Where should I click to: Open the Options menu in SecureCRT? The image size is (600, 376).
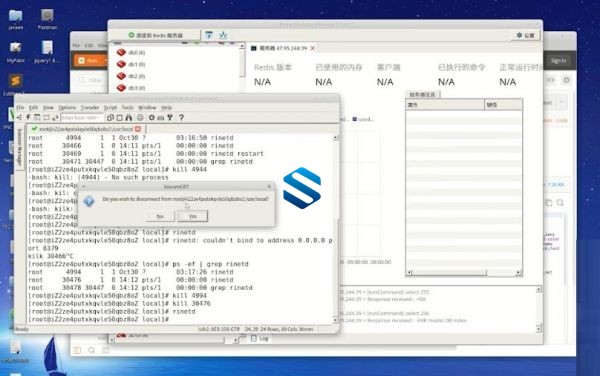(x=67, y=107)
